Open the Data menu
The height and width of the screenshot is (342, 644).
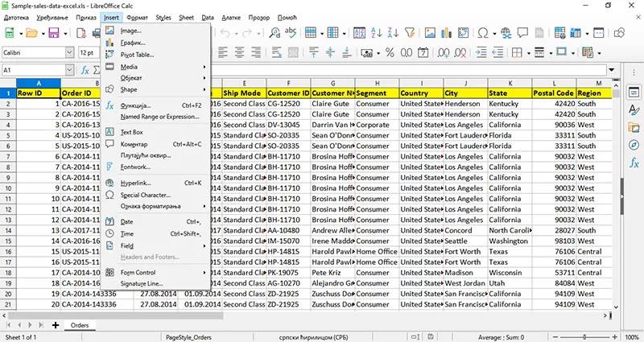point(208,18)
